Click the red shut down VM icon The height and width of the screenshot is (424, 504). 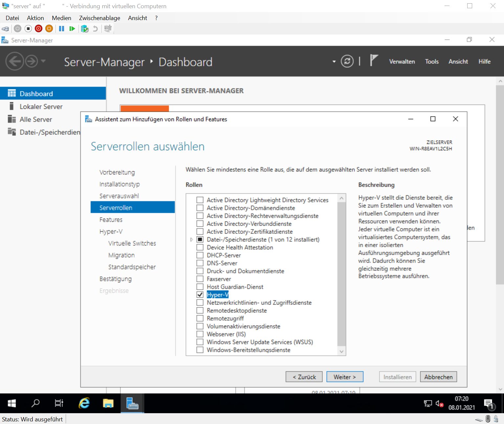(38, 29)
